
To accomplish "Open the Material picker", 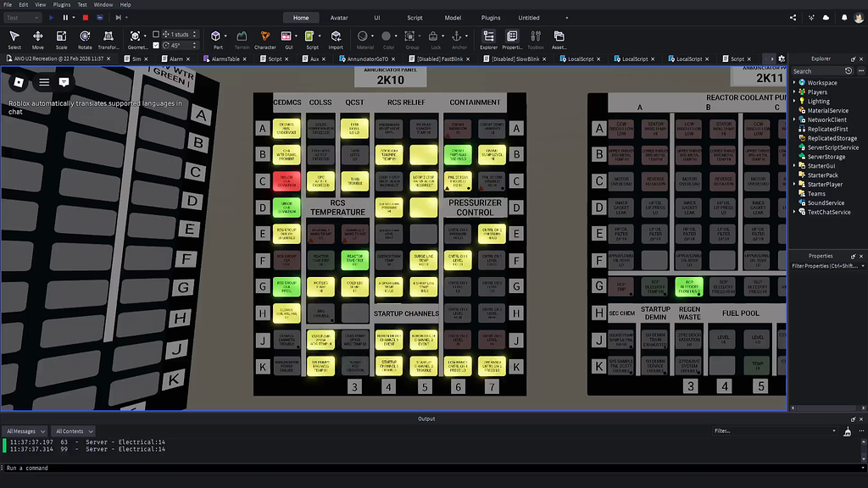I will pos(363,36).
